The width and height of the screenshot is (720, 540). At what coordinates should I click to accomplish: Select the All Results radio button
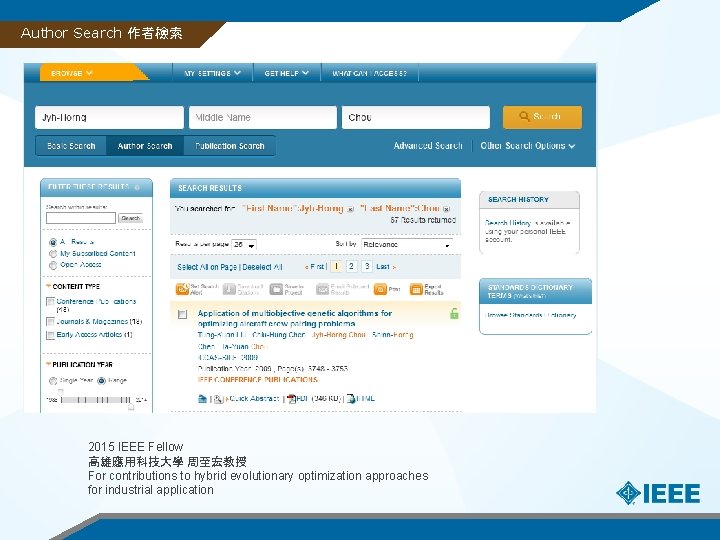(53, 242)
